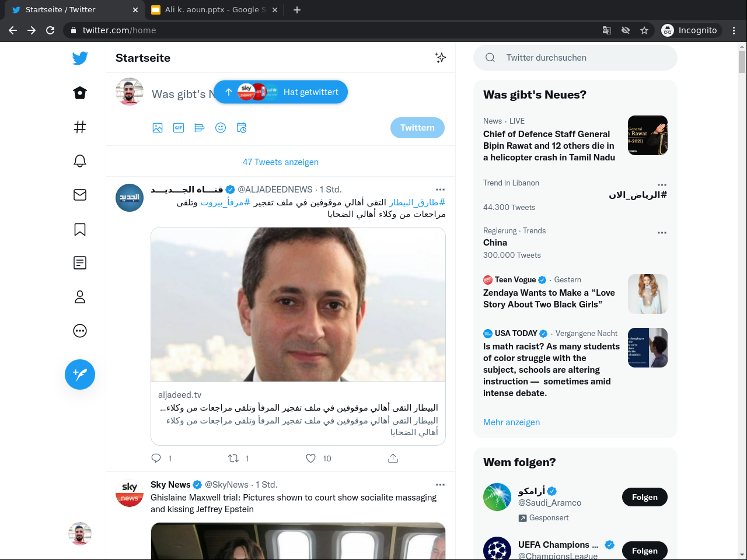Screen dimensions: 747x560
Task: Click the sparkle top tweets icon
Action: click(x=441, y=57)
